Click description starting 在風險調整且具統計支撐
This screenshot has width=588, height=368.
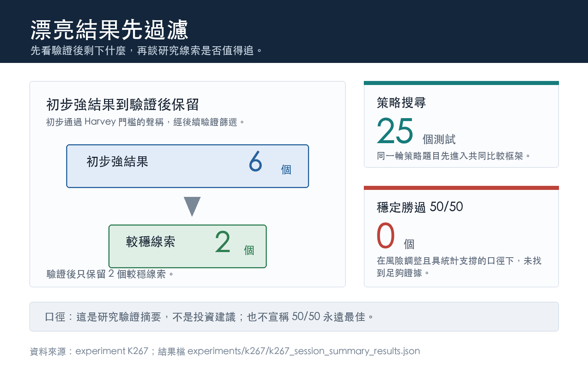pyautogui.click(x=459, y=267)
